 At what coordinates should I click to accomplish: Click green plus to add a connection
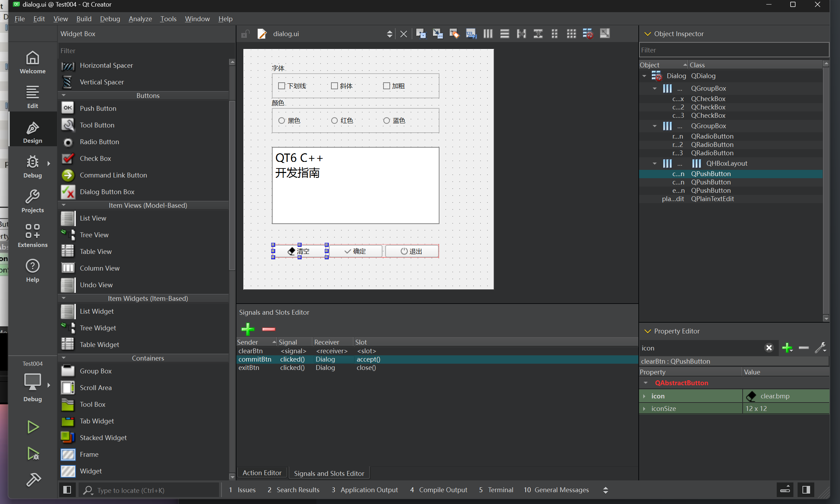tap(248, 329)
